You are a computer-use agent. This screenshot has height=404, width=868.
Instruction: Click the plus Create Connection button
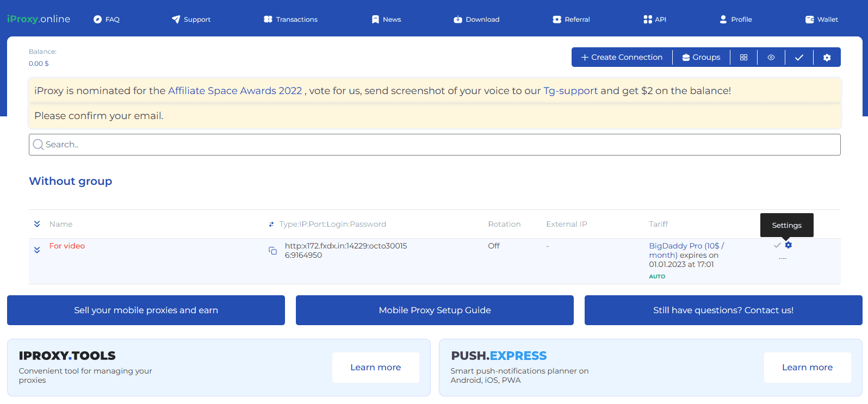(622, 57)
